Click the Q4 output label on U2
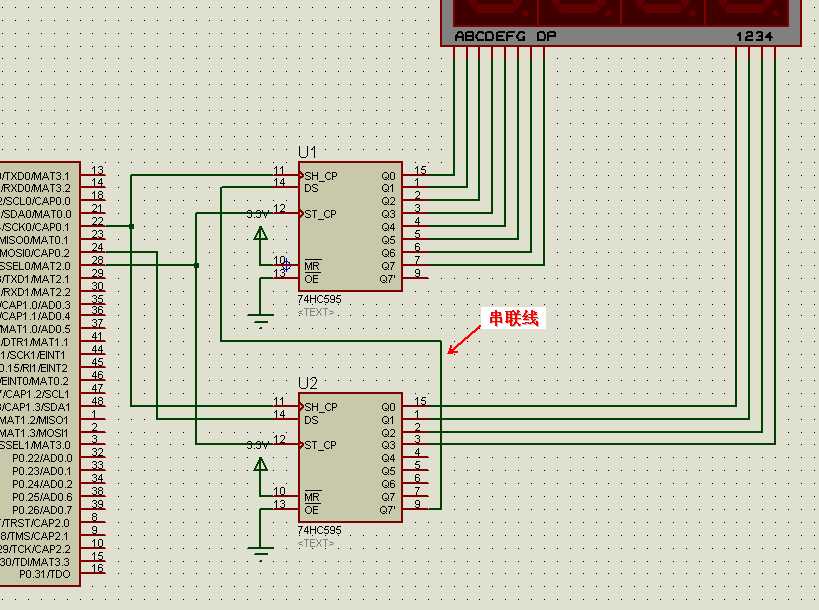 point(388,459)
